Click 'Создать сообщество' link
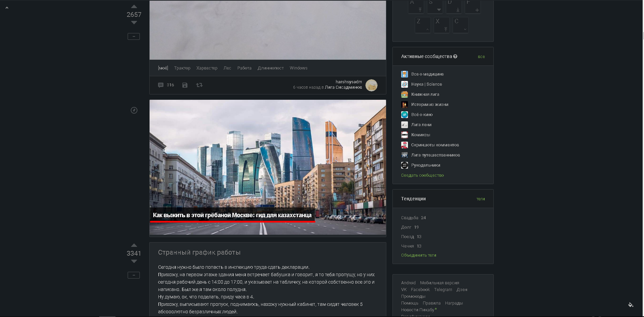Image resolution: width=644 pixels, height=317 pixels. pyautogui.click(x=422, y=175)
